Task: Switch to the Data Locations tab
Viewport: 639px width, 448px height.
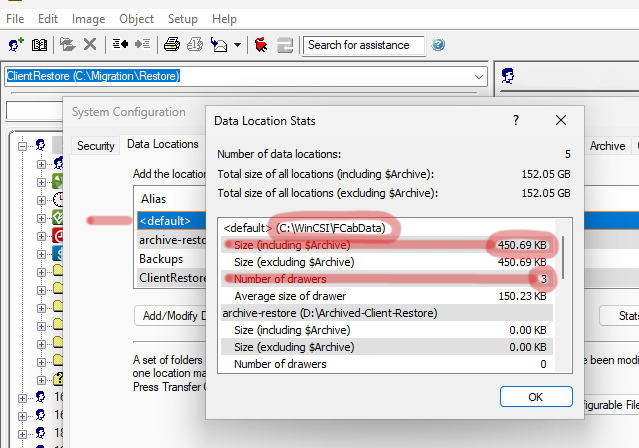Action: click(x=163, y=144)
